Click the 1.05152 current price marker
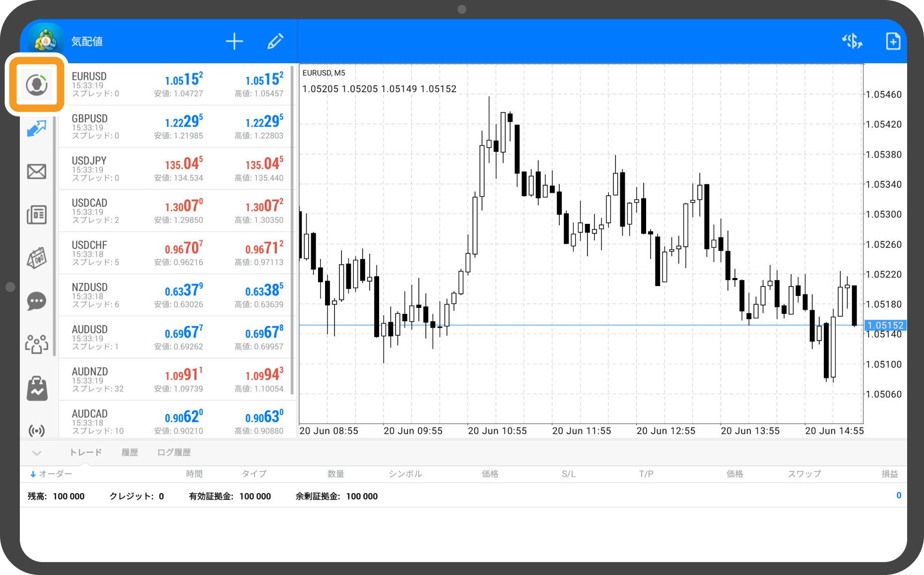 coord(885,325)
